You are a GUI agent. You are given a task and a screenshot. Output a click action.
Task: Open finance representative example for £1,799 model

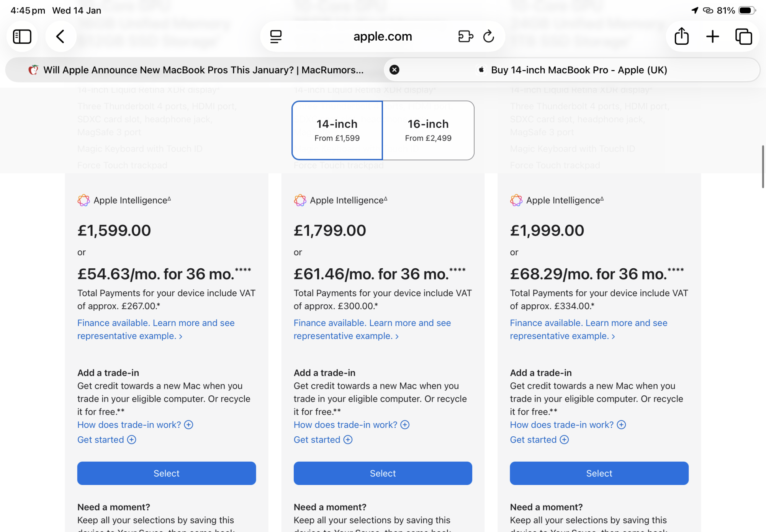pyautogui.click(x=372, y=330)
